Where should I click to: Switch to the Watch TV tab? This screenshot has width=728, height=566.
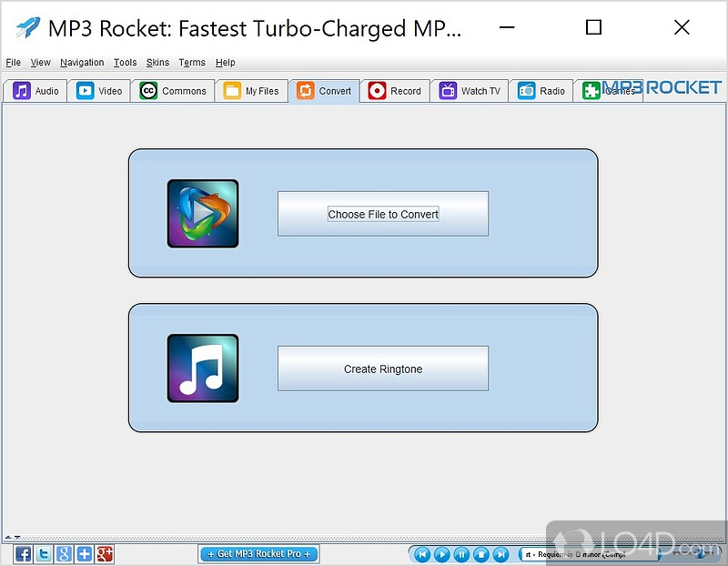[x=470, y=90]
